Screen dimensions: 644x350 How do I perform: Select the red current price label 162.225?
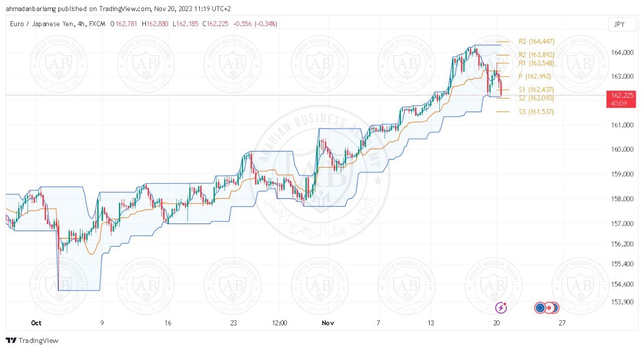[622, 95]
